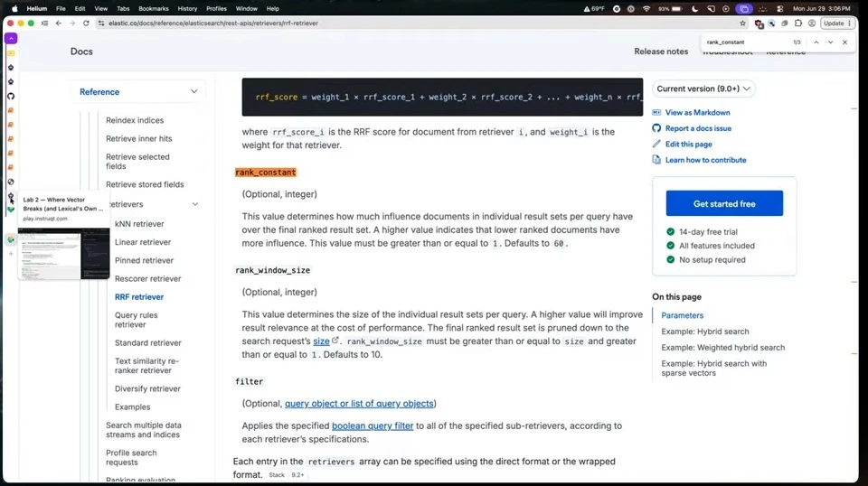The height and width of the screenshot is (486, 868).
Task: Collapse tab group with purple chevron
Action: click(11, 38)
